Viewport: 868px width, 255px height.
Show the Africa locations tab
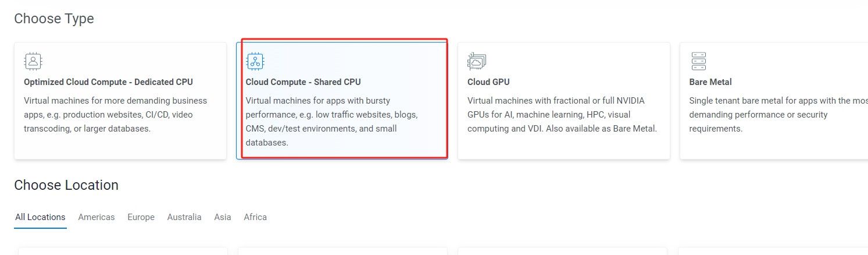pyautogui.click(x=255, y=217)
